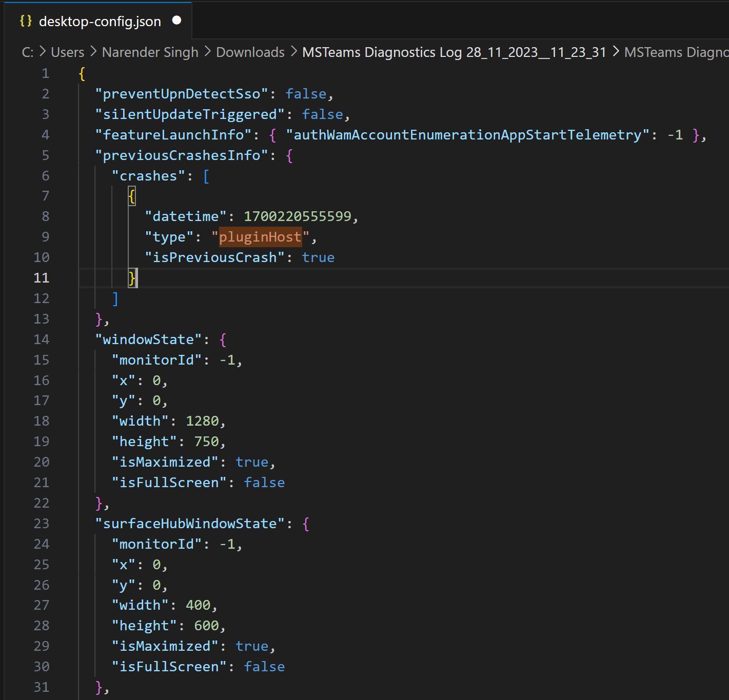The width and height of the screenshot is (729, 700).
Task: Click line number 11 in the gutter
Action: click(x=42, y=277)
